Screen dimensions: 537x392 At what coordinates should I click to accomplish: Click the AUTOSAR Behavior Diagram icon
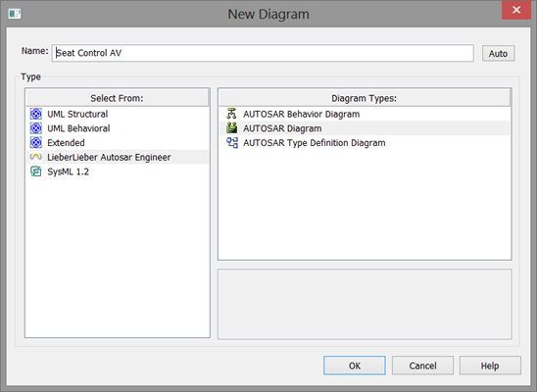coord(232,114)
